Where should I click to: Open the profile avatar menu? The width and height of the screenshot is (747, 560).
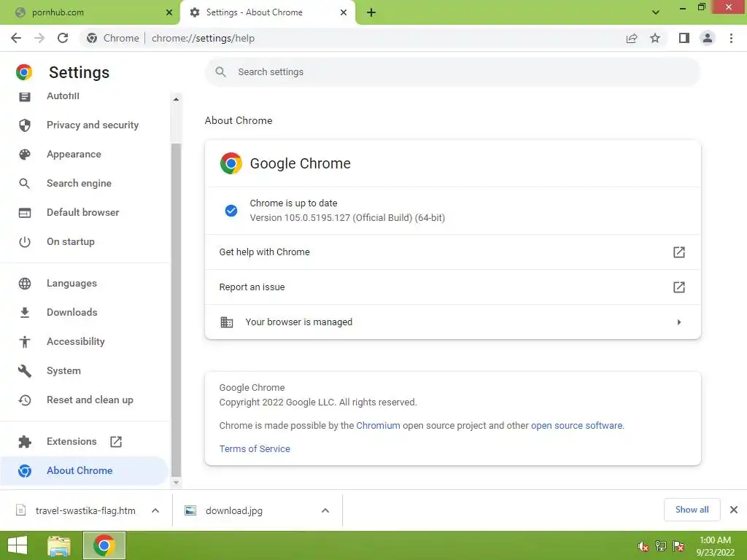(x=708, y=38)
